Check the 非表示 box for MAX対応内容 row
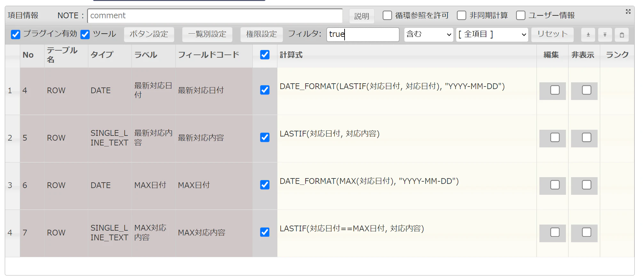Screen dimensions: 644x280 click(x=587, y=232)
